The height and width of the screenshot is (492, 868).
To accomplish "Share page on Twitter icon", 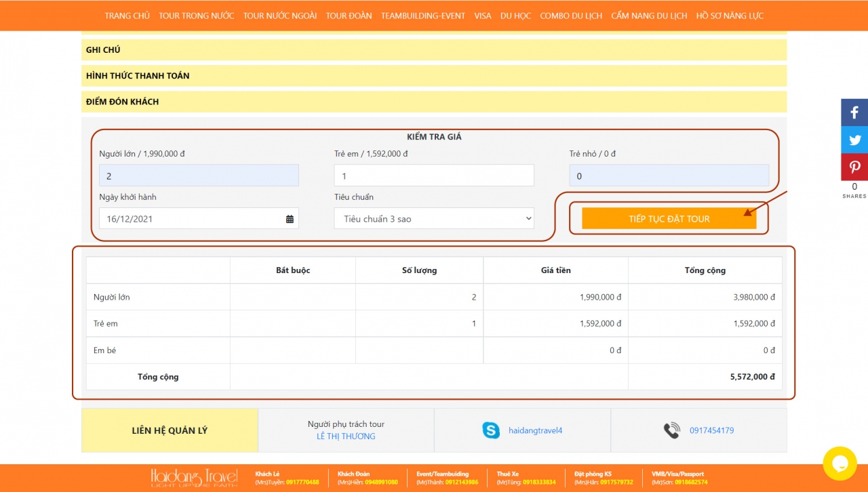I will pyautogui.click(x=854, y=140).
